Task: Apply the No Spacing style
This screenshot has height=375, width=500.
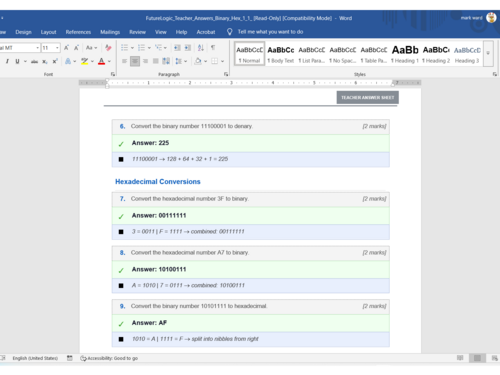Action: coord(343,54)
